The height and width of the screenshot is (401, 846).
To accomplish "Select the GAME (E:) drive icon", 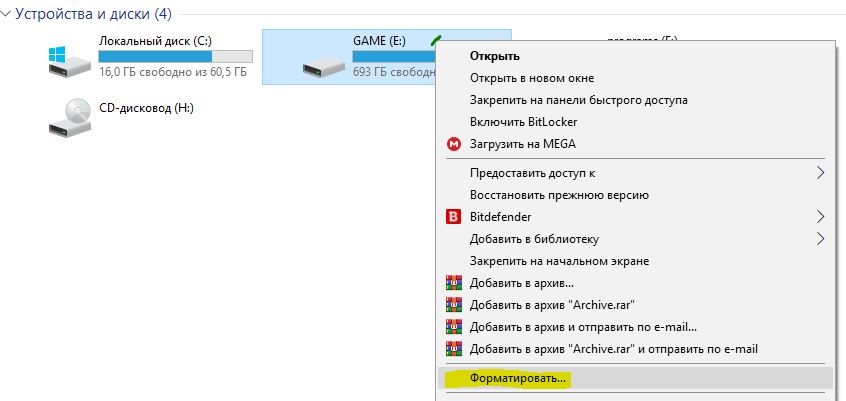I will (x=324, y=68).
